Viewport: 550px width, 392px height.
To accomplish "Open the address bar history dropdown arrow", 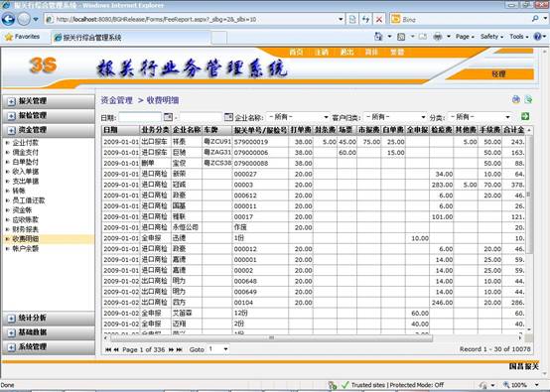I will coord(341,19).
